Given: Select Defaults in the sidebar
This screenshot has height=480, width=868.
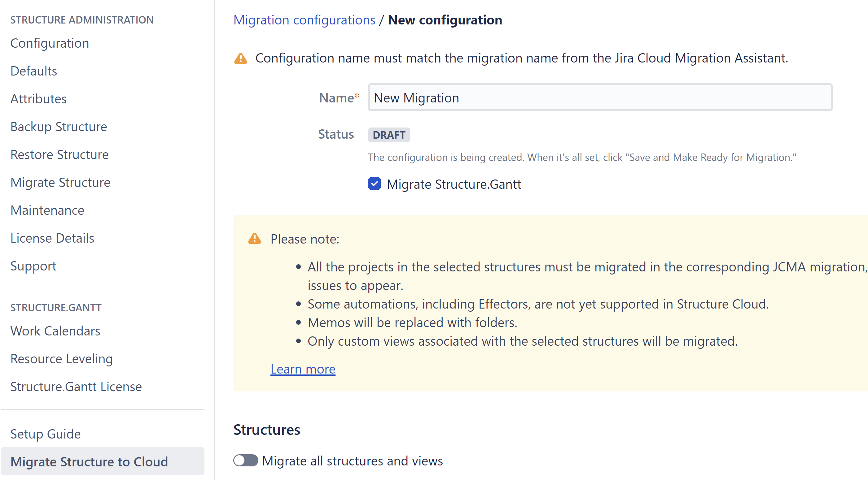Looking at the screenshot, I should (x=34, y=71).
